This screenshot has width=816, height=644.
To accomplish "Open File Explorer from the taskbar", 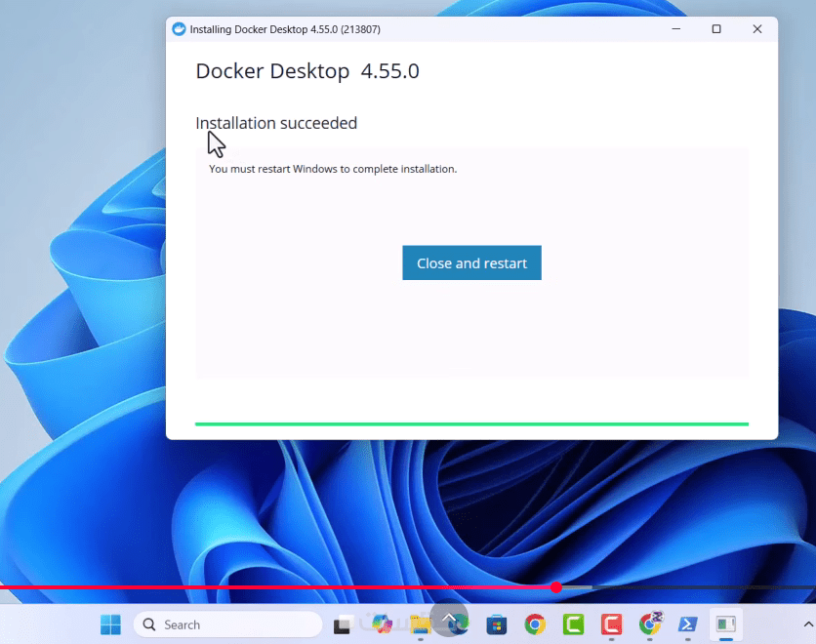I will pyautogui.click(x=420, y=624).
